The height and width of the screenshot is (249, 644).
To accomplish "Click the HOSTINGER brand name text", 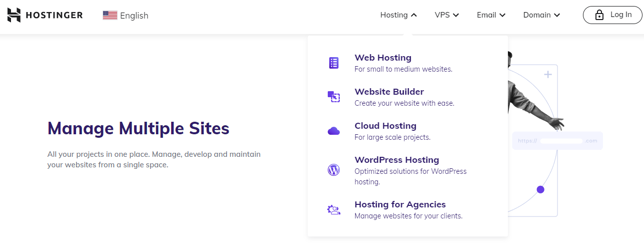I will coord(54,15).
